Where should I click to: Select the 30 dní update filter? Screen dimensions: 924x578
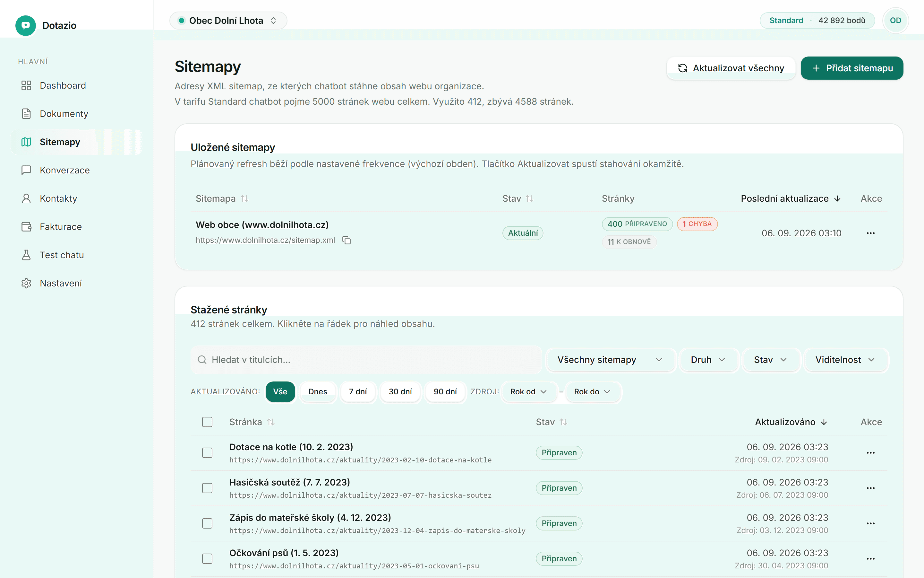(x=400, y=392)
